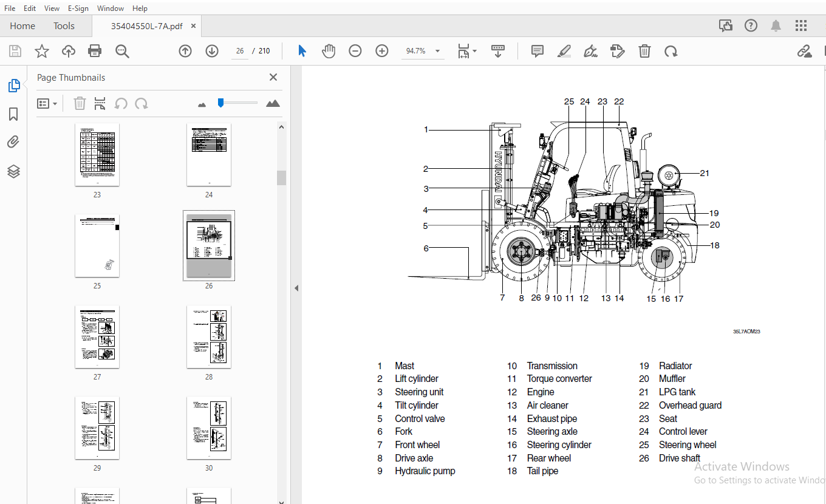This screenshot has width=826, height=504.
Task: Click the thumbnail size slider handle
Action: tap(221, 103)
